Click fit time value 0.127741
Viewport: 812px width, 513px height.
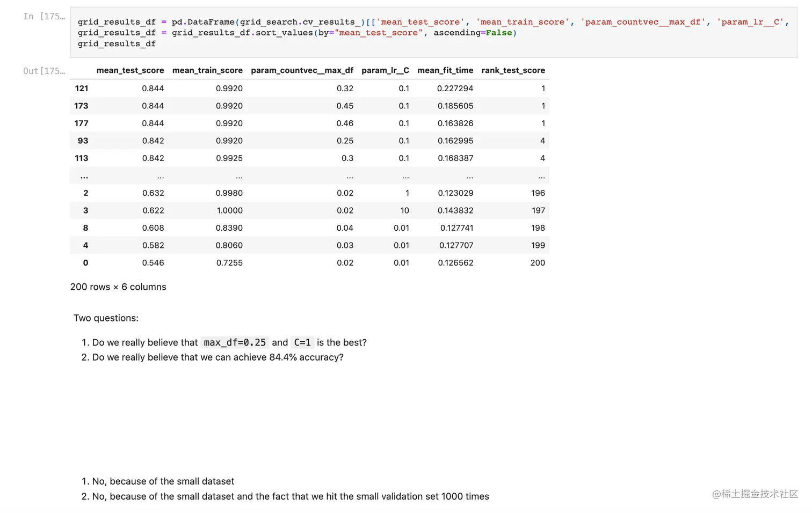456,228
